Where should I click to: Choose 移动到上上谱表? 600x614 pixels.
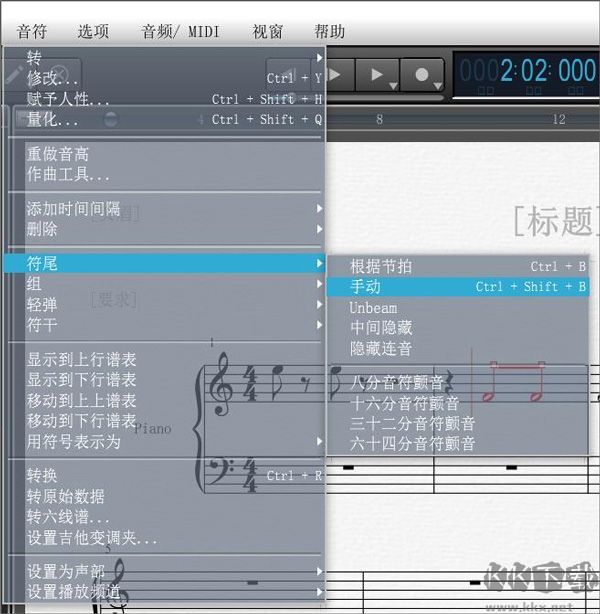(x=165, y=401)
